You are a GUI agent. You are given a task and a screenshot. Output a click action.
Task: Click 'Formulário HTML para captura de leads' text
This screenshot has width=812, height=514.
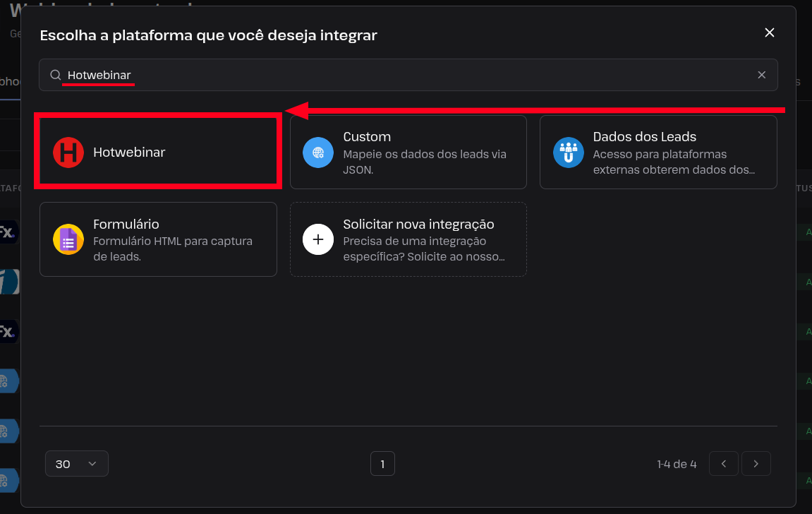click(173, 249)
